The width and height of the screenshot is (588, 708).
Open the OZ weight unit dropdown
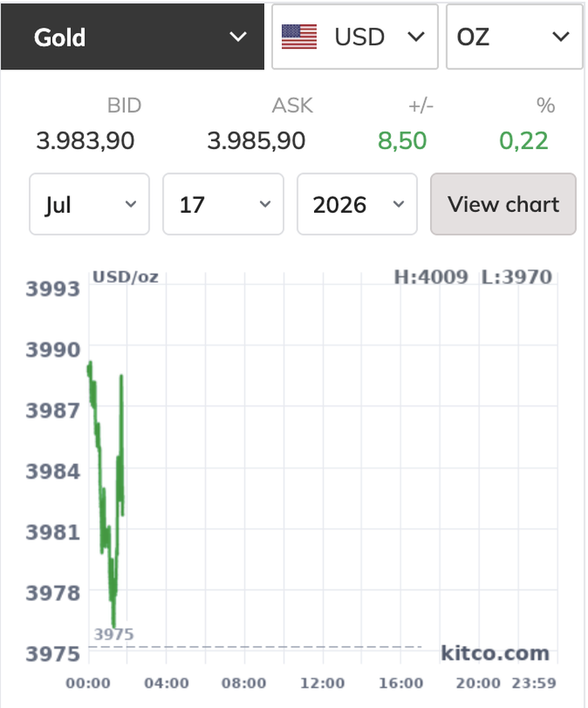[x=515, y=36]
